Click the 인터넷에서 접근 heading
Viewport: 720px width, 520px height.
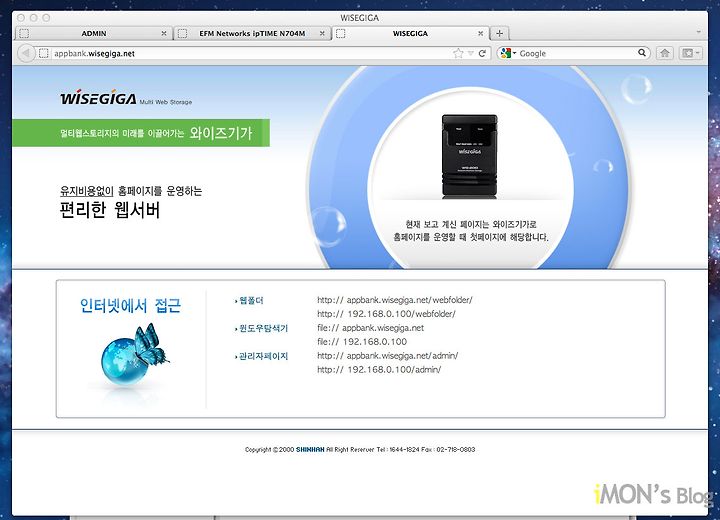(130, 306)
